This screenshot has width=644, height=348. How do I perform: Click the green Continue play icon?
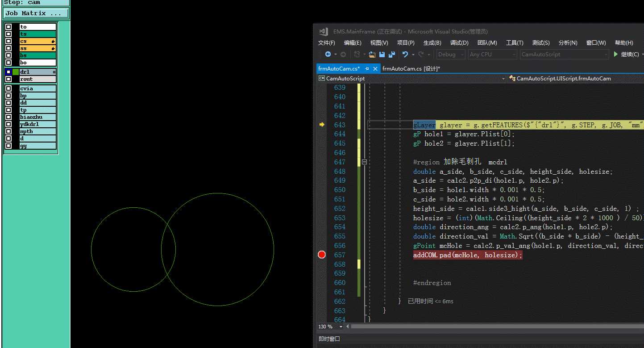tap(616, 55)
